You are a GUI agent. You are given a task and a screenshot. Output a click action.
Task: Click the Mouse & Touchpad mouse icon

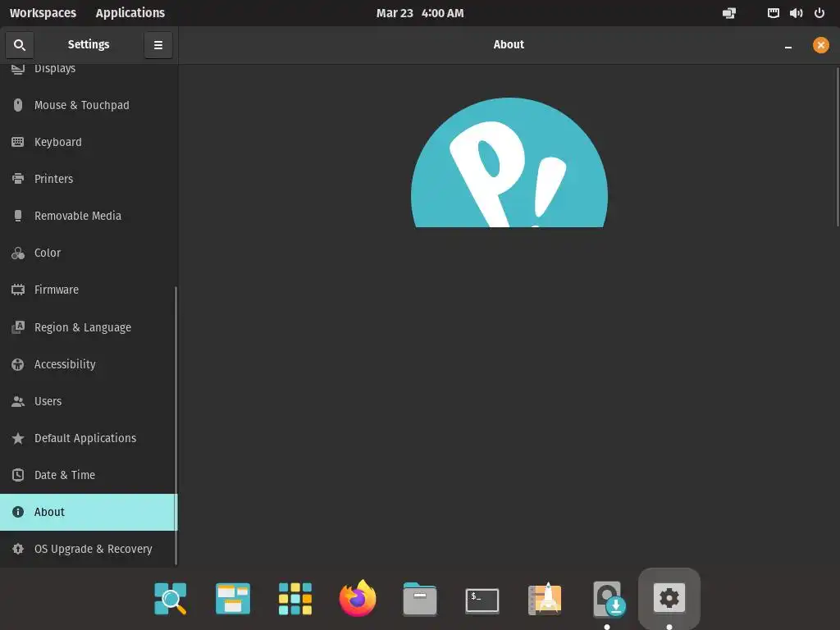point(18,105)
